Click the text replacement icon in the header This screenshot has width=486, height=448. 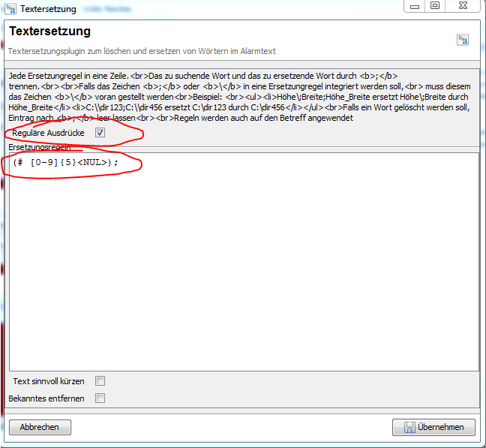click(463, 40)
